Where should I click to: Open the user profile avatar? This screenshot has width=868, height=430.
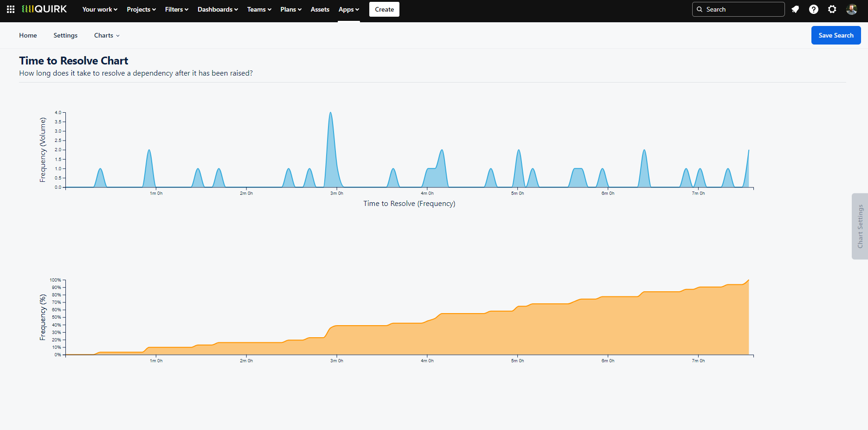click(x=851, y=9)
